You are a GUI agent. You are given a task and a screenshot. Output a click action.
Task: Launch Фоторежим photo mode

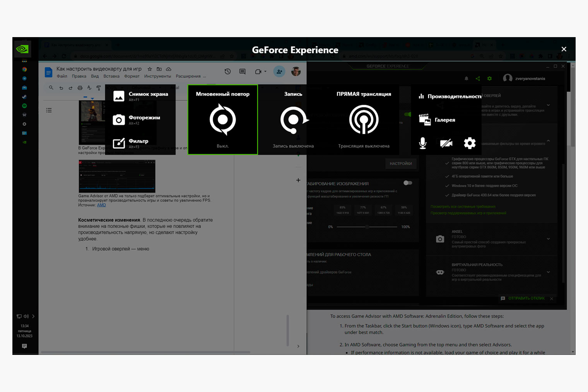[136, 120]
